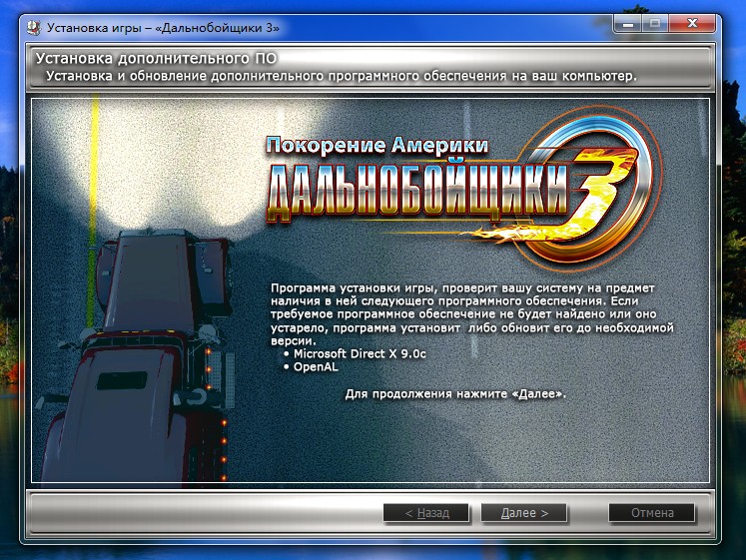Click the truck image in the installer artwork
This screenshot has height=560, width=746.
(138, 356)
